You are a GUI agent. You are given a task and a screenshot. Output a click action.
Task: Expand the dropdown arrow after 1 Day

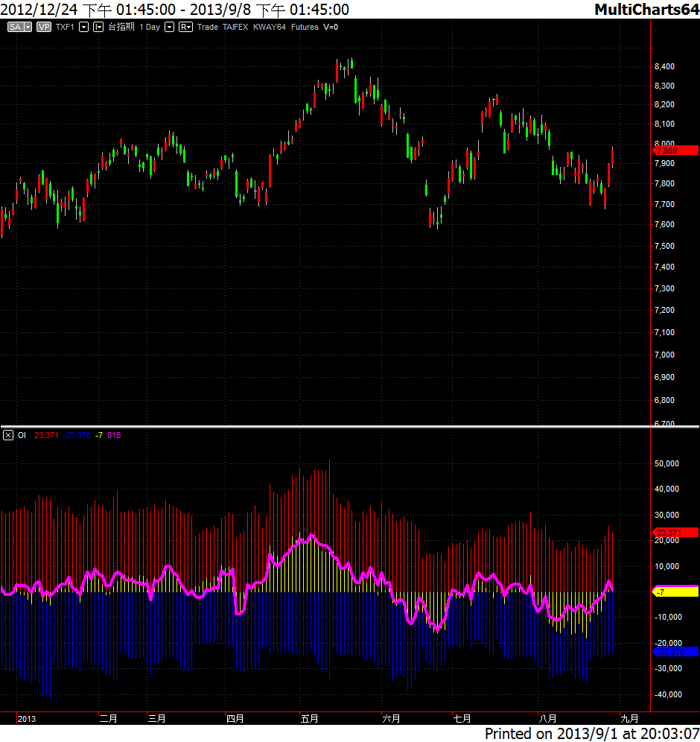(169, 27)
